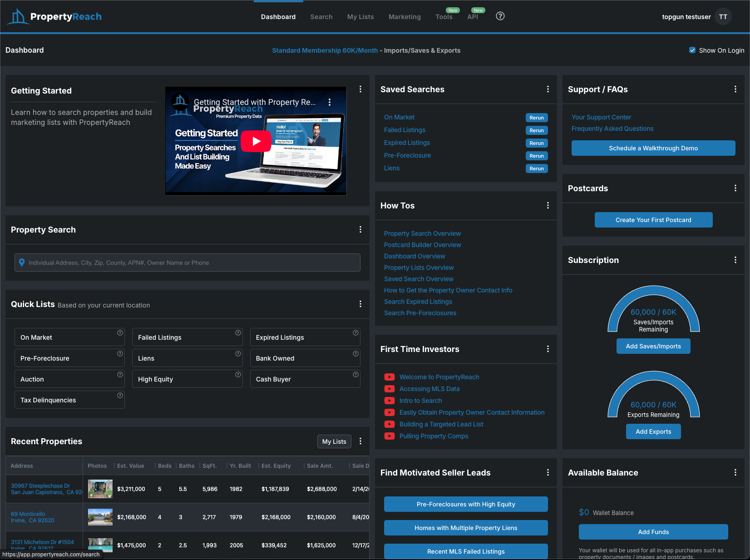The height and width of the screenshot is (560, 750).
Task: Open the Recent Properties panel options menu
Action: (x=360, y=441)
